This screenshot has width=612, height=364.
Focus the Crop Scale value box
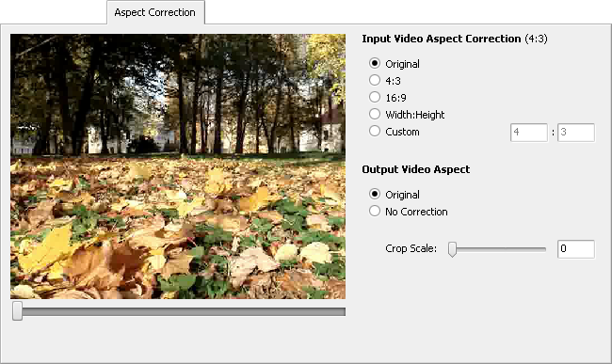576,249
